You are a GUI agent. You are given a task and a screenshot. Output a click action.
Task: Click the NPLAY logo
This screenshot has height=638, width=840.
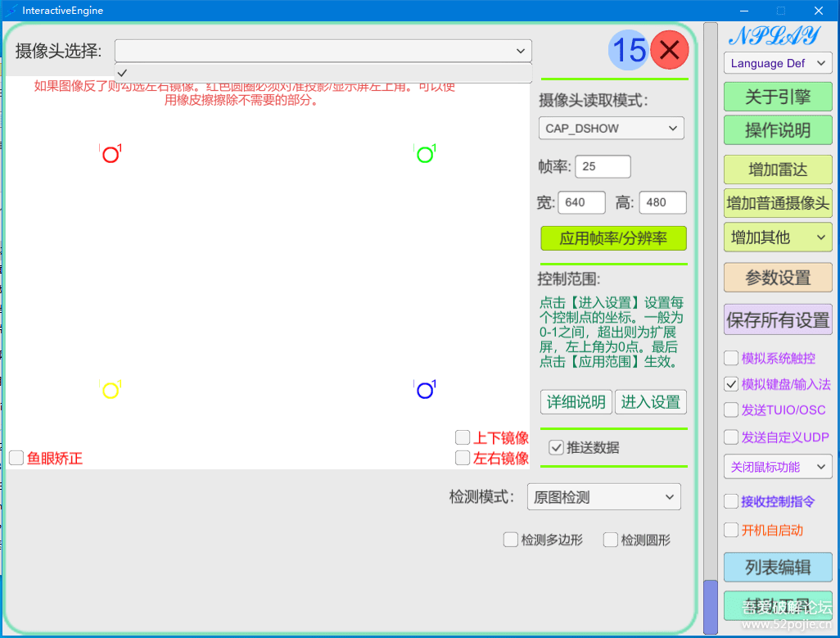(x=774, y=36)
